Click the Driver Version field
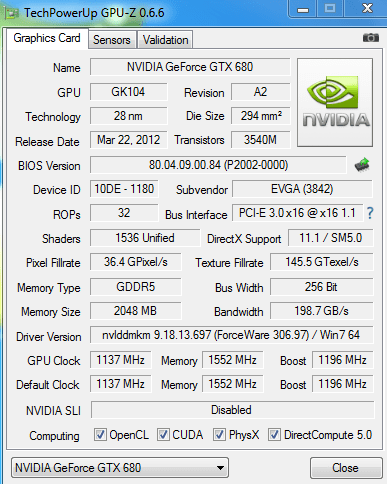The image size is (387, 484). click(x=231, y=335)
